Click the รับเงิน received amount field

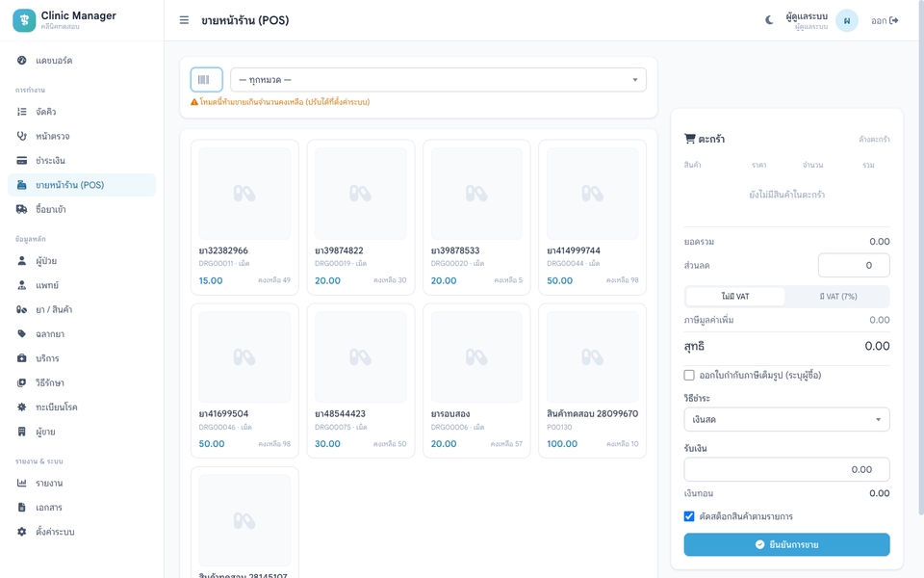(786, 469)
